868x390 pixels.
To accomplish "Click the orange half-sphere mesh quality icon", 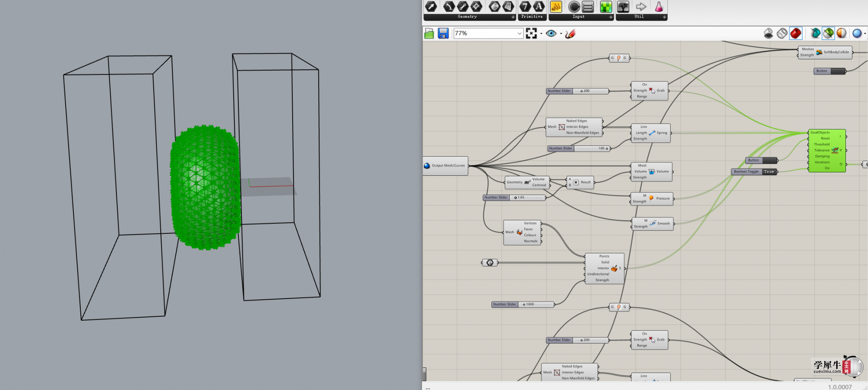I will pyautogui.click(x=842, y=33).
